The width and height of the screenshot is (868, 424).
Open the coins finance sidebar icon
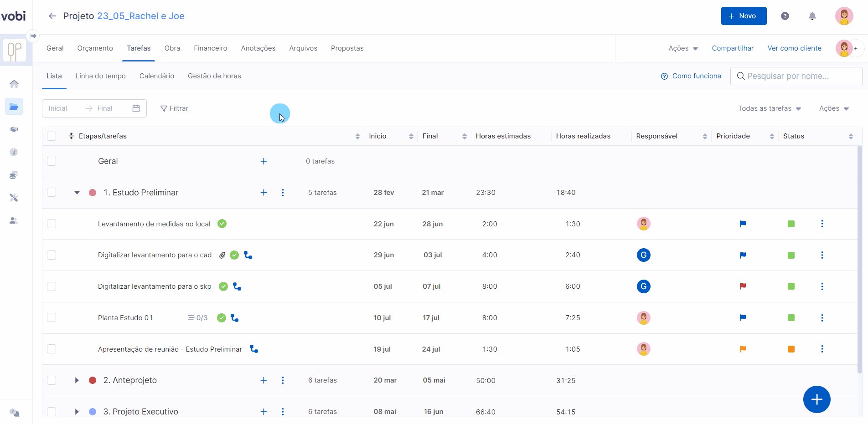(x=14, y=175)
